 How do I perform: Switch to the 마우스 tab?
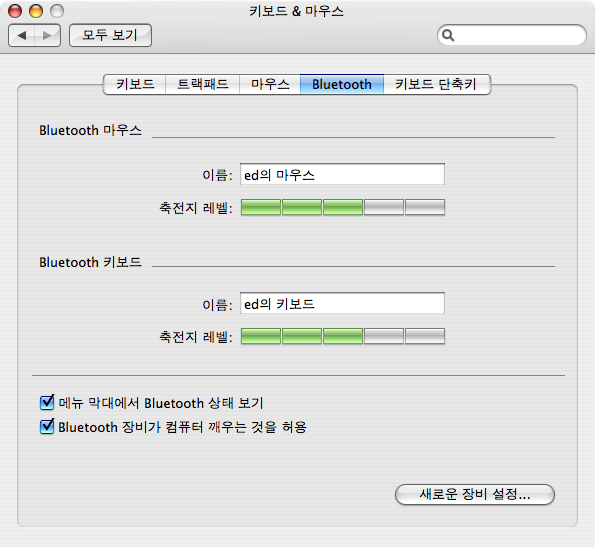(270, 84)
